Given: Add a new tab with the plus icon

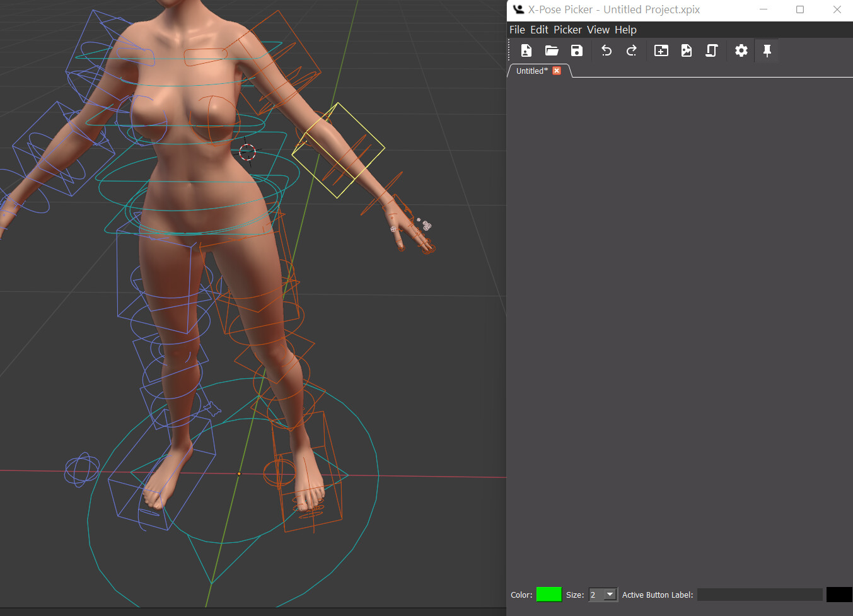Looking at the screenshot, I should tap(661, 50).
